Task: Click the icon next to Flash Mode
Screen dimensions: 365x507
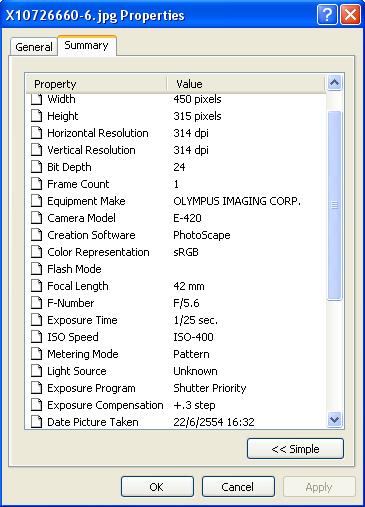Action: (x=37, y=269)
